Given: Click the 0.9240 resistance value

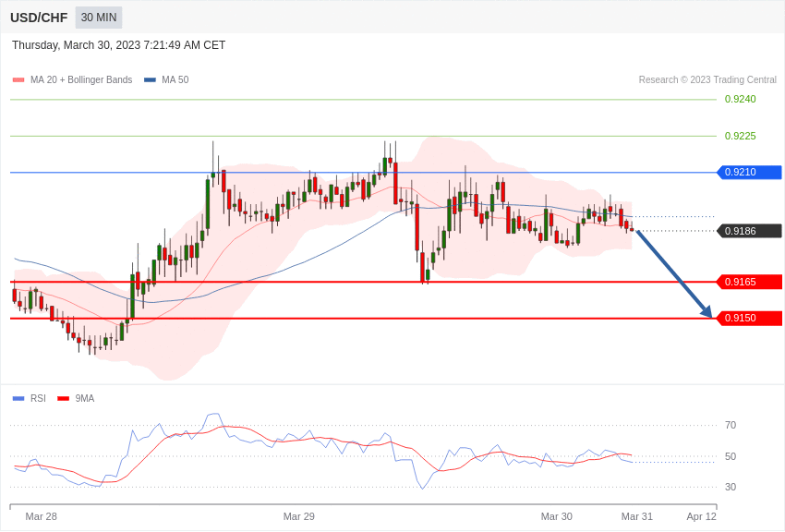Looking at the screenshot, I should click(x=741, y=99).
